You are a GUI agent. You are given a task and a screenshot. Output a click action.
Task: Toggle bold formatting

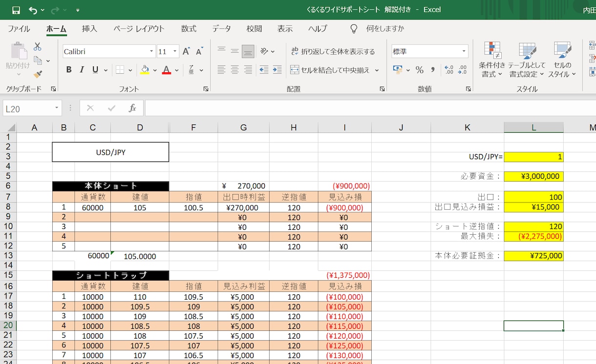69,70
